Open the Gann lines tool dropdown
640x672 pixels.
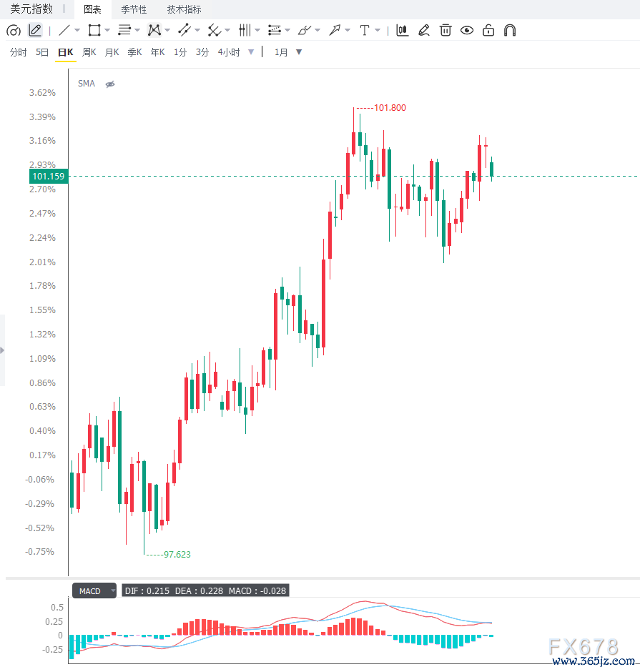227,31
